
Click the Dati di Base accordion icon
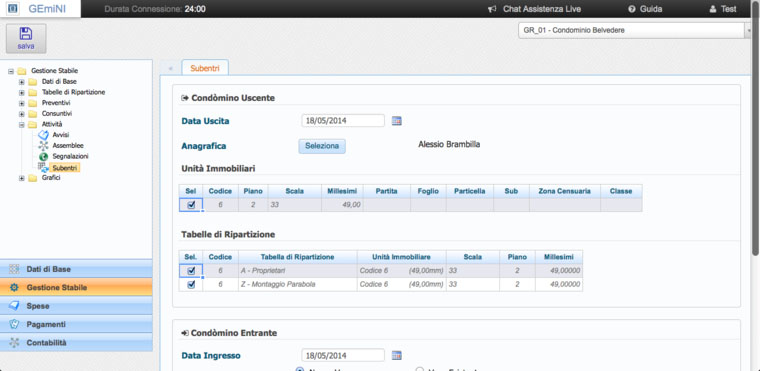point(14,269)
